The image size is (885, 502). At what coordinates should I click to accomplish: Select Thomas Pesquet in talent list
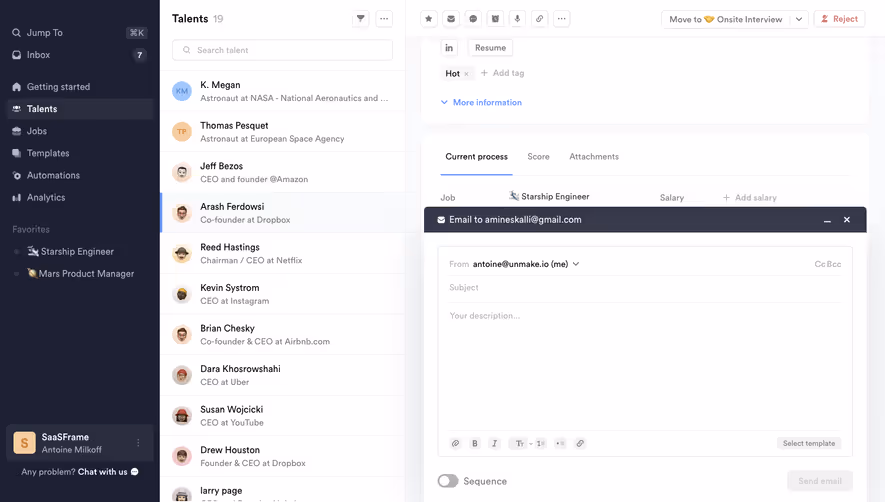(x=283, y=132)
